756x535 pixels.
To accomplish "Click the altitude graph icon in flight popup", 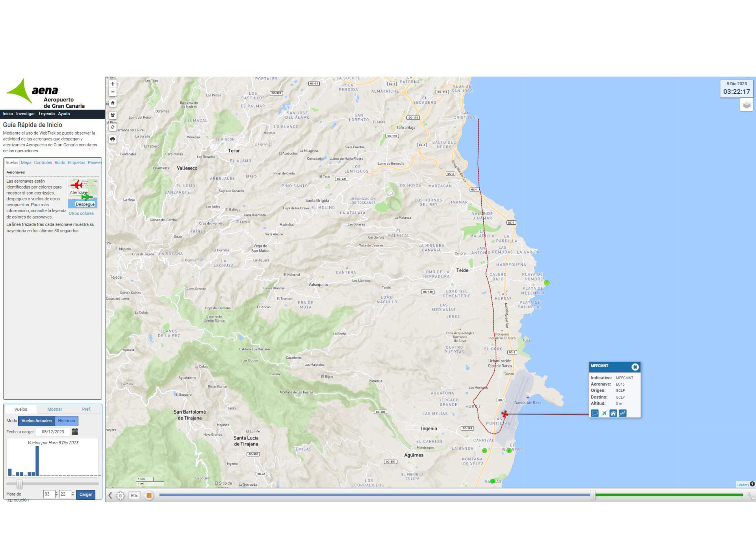I will (x=622, y=413).
